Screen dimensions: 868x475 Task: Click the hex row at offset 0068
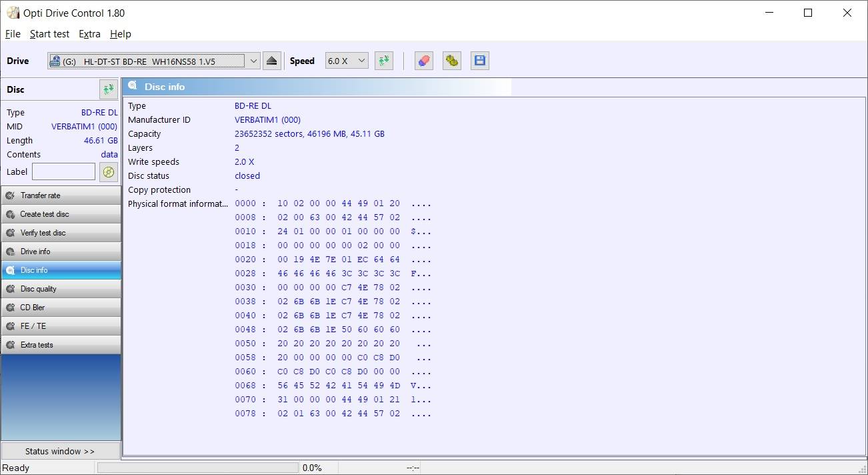[333, 386]
